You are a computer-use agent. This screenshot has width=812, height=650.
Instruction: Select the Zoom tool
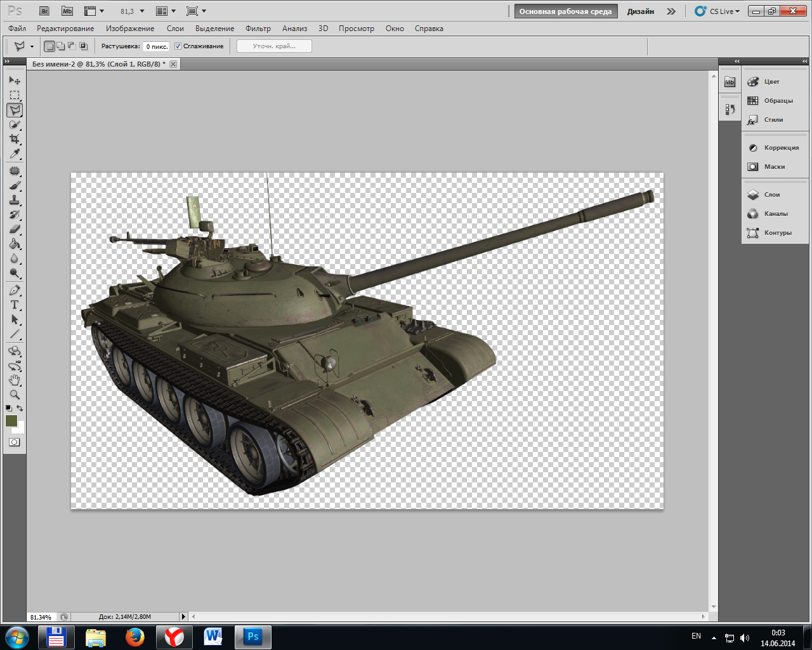click(15, 395)
